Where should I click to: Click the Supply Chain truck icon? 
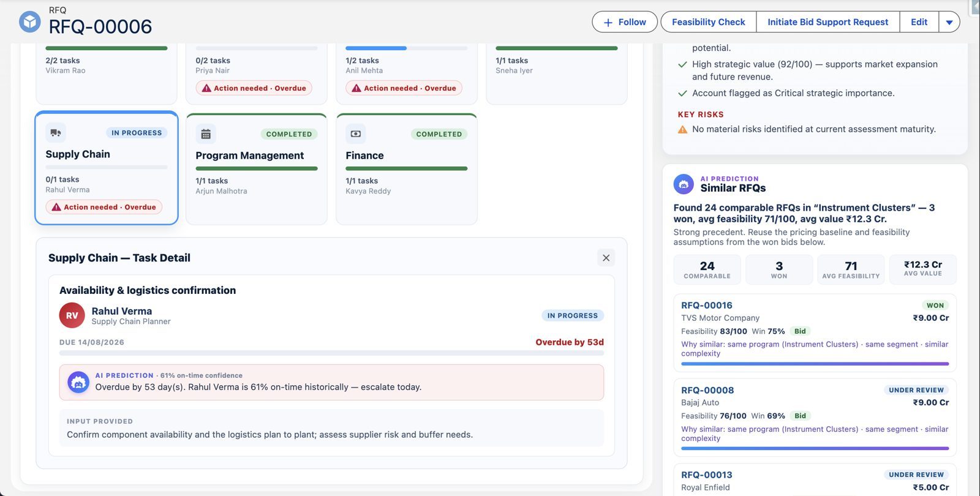click(56, 133)
